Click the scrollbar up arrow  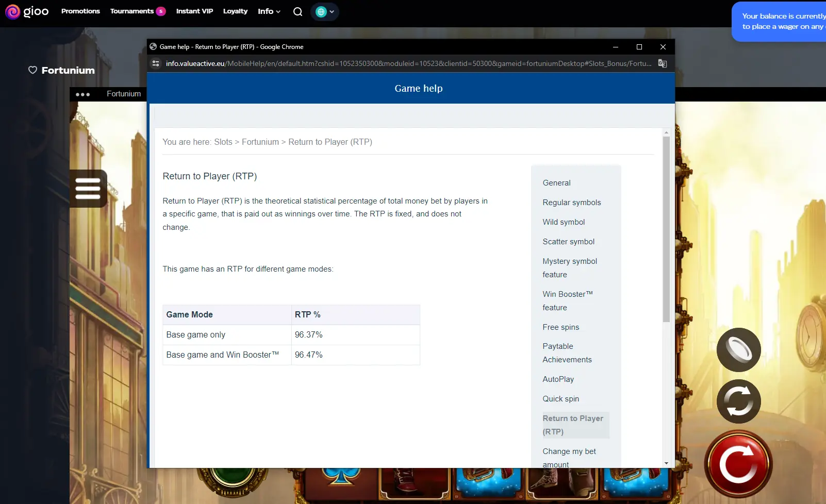pos(666,132)
